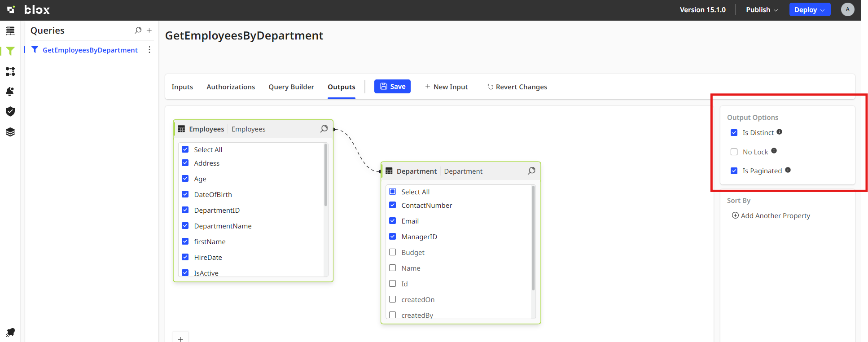The image size is (868, 342).
Task: Open the security shield sidebar icon
Action: (10, 111)
